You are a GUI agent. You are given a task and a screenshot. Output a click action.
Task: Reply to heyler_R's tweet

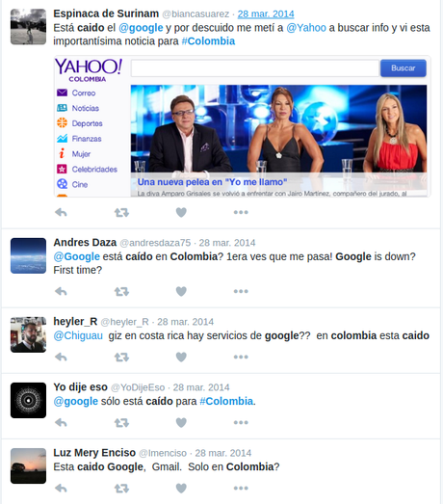click(x=61, y=357)
